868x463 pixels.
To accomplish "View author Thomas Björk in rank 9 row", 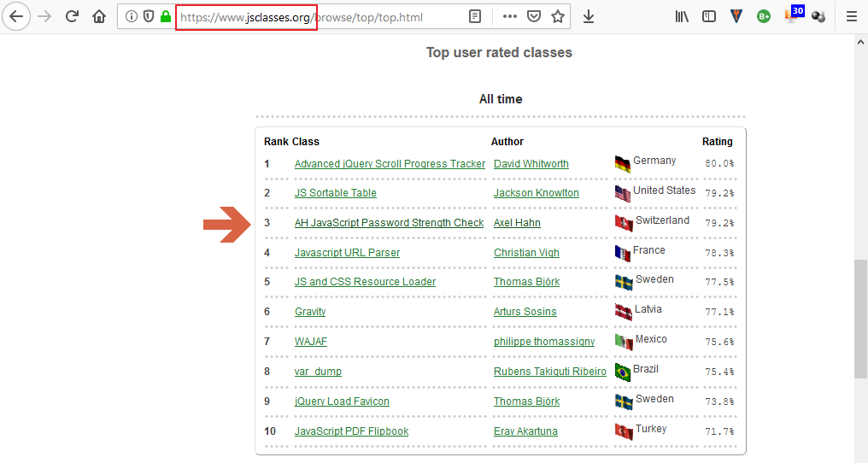I will [x=526, y=401].
